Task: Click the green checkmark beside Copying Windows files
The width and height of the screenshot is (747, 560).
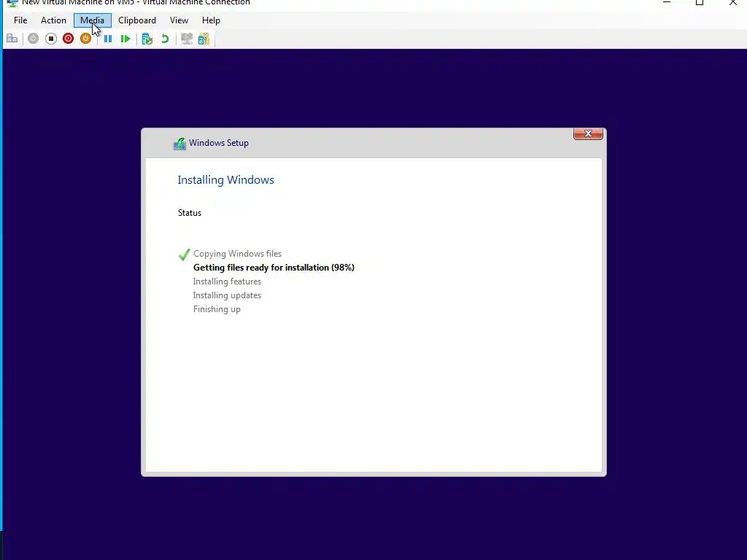Action: (x=184, y=254)
